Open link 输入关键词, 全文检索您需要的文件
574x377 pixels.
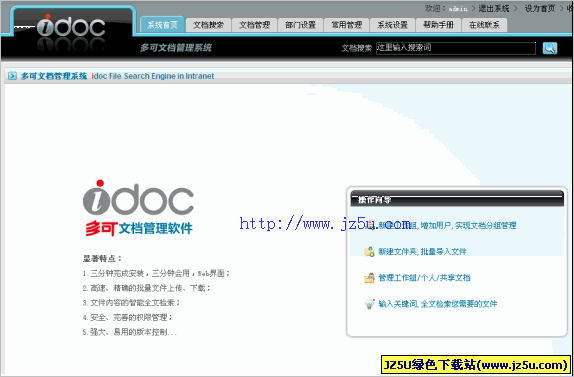tap(437, 304)
